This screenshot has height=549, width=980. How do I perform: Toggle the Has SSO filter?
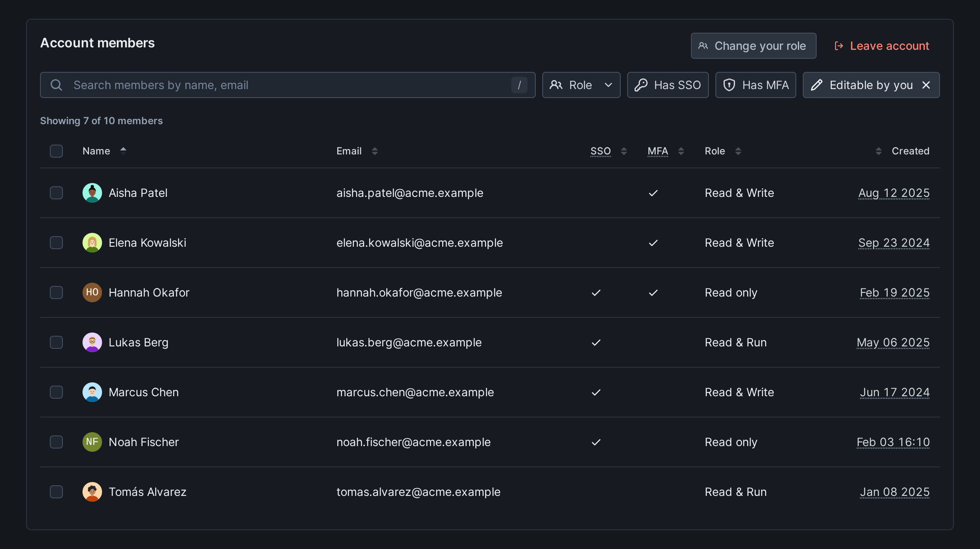point(668,85)
